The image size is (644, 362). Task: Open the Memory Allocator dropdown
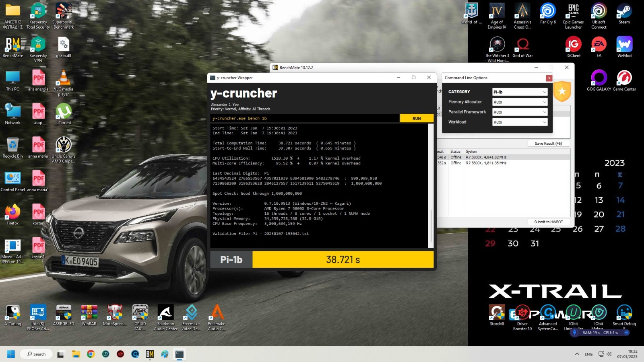(x=520, y=102)
